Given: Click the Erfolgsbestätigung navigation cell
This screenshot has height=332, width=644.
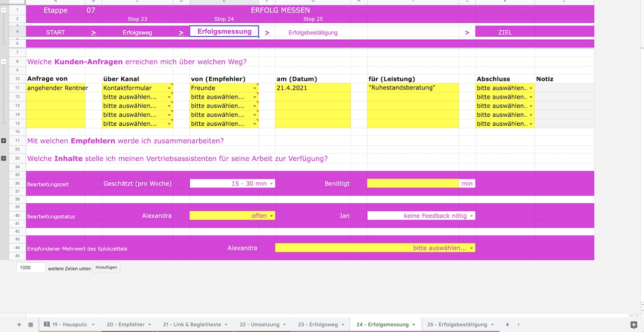Looking at the screenshot, I should coord(313,32).
